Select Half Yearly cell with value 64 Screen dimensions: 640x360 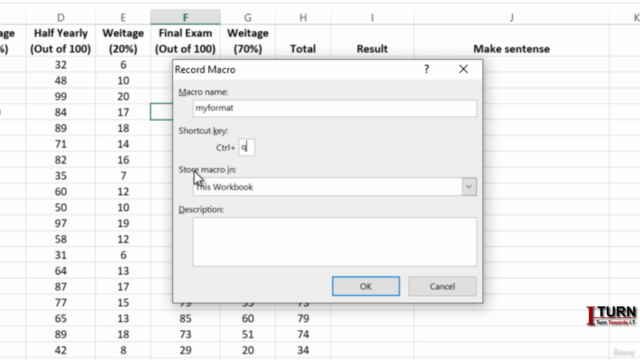click(60, 271)
